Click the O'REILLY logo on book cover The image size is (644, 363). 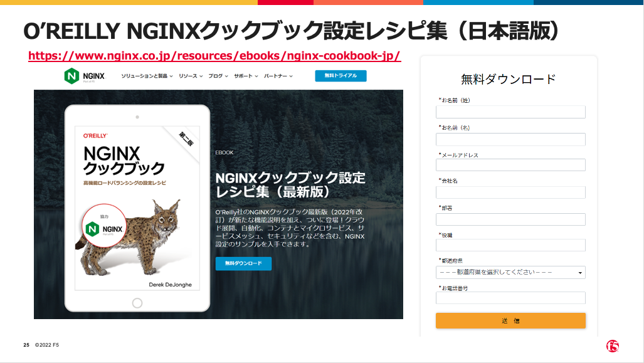[x=95, y=135]
